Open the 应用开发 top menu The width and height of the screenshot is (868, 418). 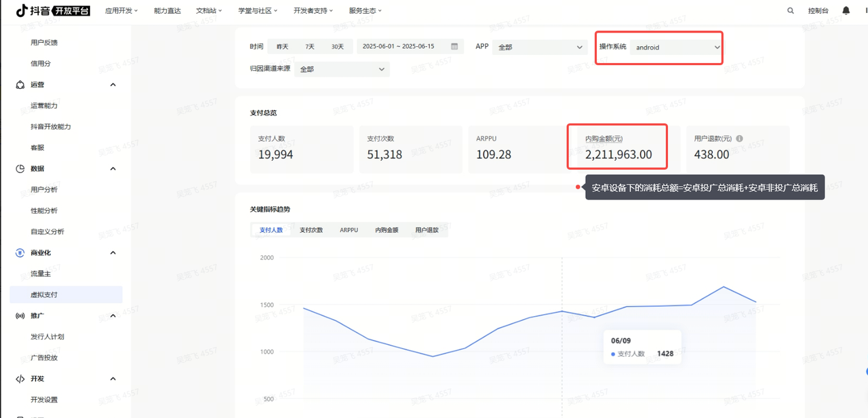[x=121, y=11]
